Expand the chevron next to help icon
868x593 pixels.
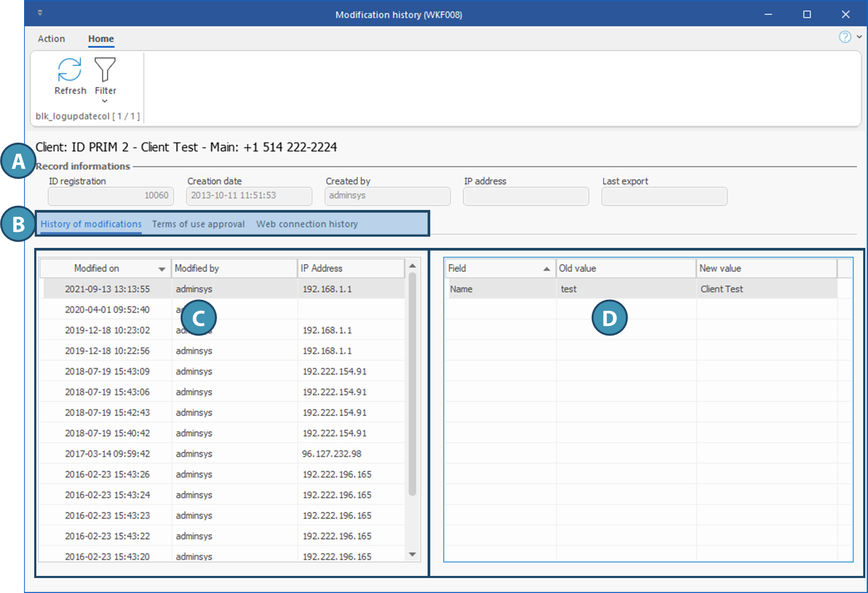pyautogui.click(x=859, y=37)
